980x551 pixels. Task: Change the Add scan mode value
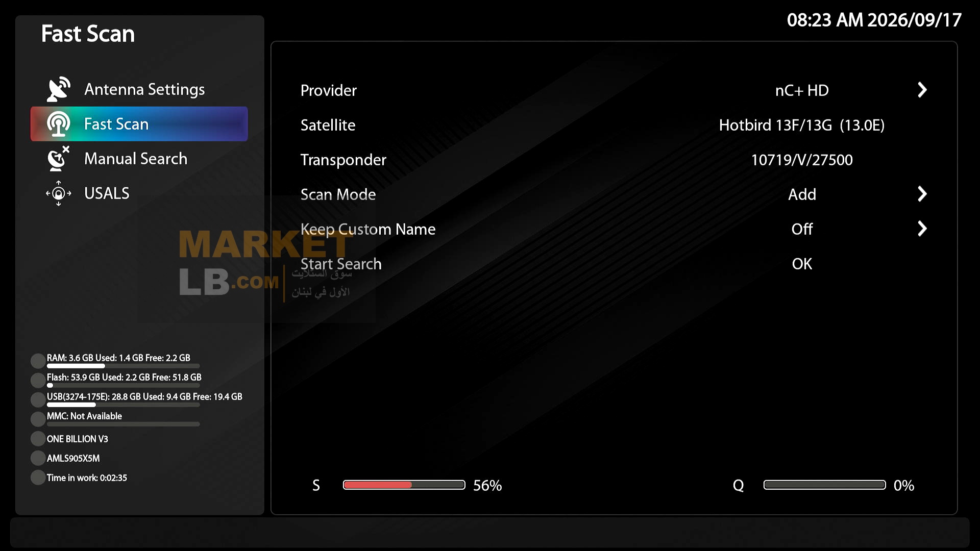click(x=802, y=194)
